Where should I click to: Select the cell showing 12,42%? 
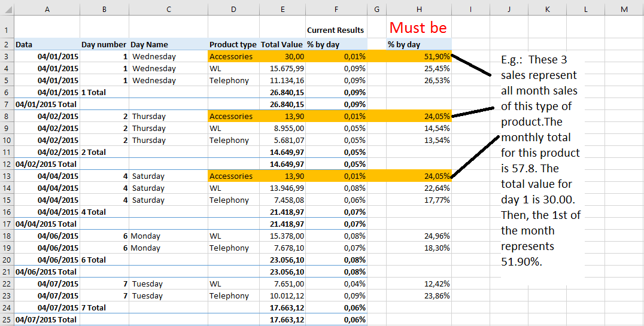tap(419, 284)
